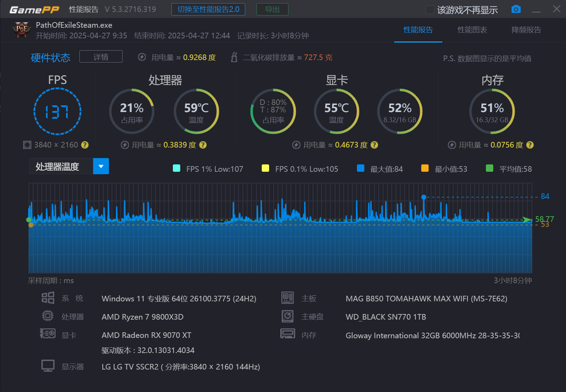Click the 用电量 power meter icon
This screenshot has width=566, height=392.
tap(142, 57)
